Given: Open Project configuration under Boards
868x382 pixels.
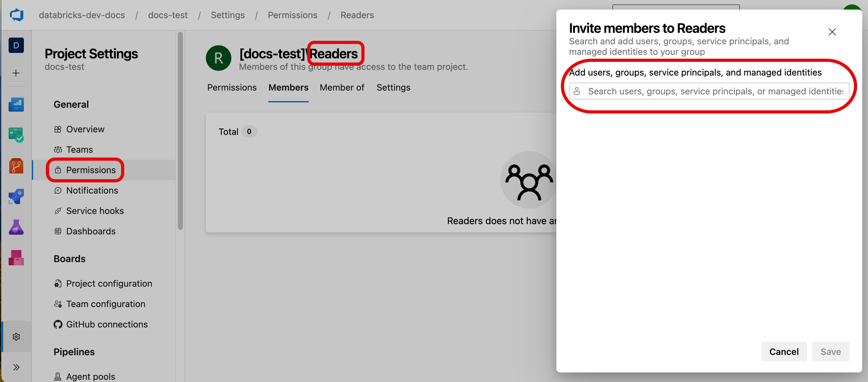Looking at the screenshot, I should (109, 283).
